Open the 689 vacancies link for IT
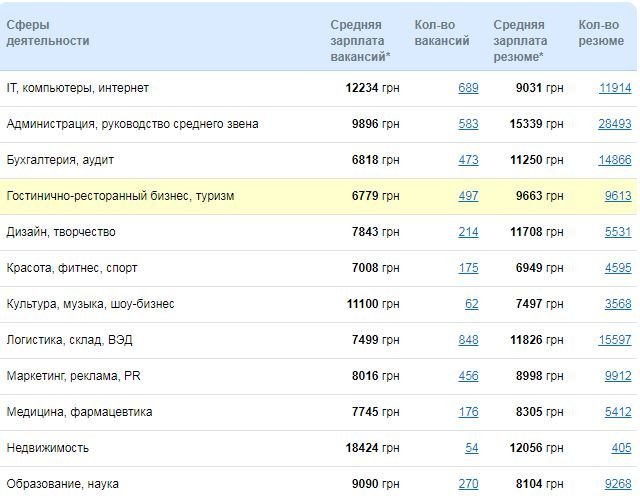This screenshot has width=640, height=502. click(468, 88)
